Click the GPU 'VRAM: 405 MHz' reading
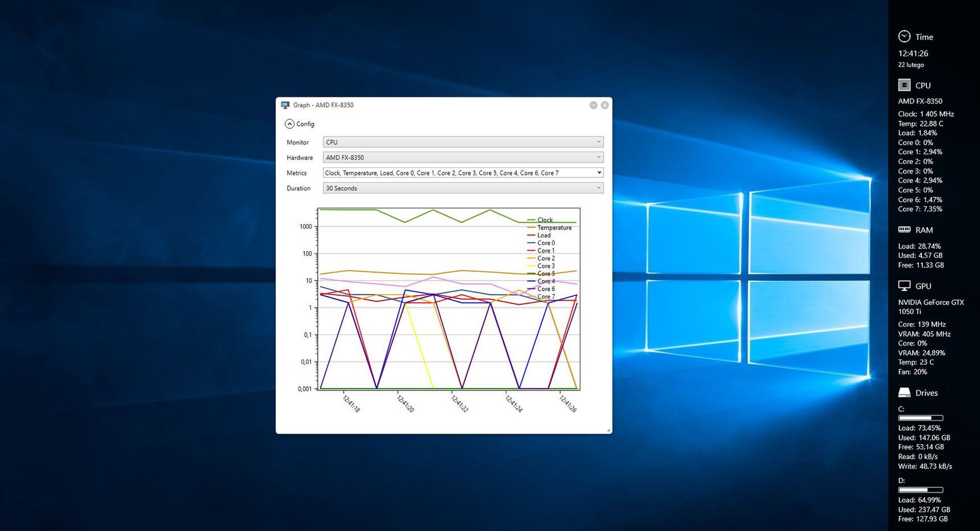This screenshot has width=980, height=531. point(924,334)
